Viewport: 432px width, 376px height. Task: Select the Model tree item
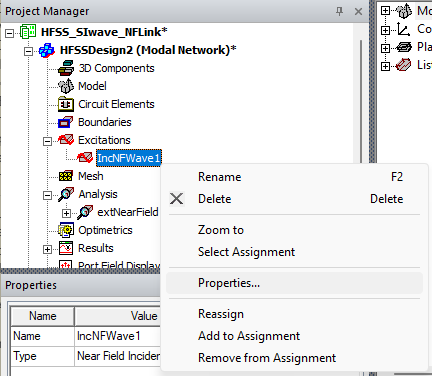click(x=92, y=86)
